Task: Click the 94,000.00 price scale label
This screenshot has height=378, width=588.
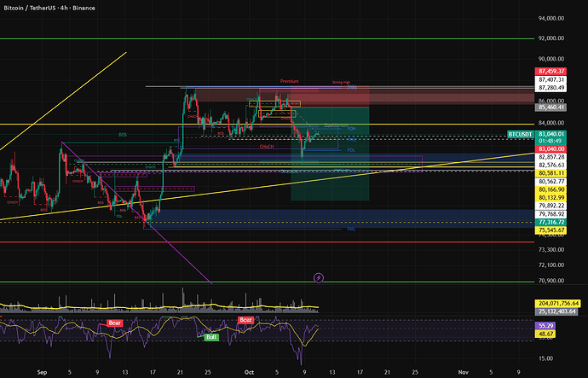Action: pos(551,18)
